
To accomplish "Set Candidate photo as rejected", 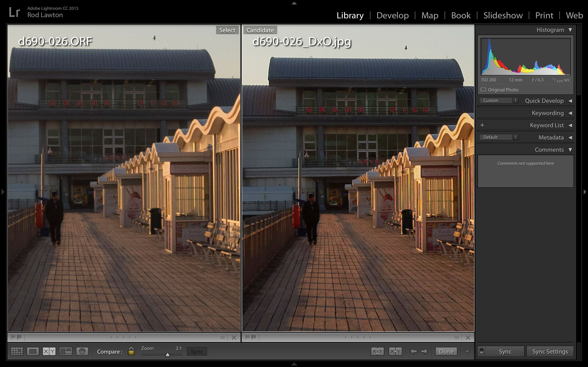I will [x=254, y=337].
